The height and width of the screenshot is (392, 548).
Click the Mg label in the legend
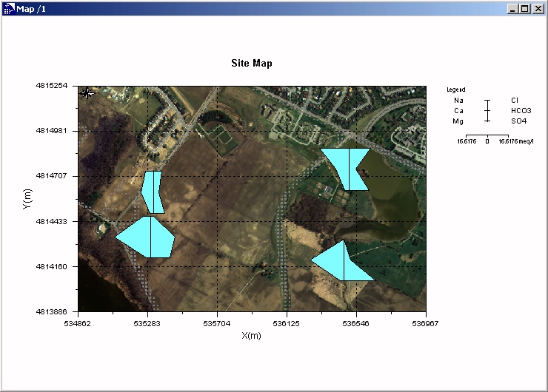(x=459, y=121)
